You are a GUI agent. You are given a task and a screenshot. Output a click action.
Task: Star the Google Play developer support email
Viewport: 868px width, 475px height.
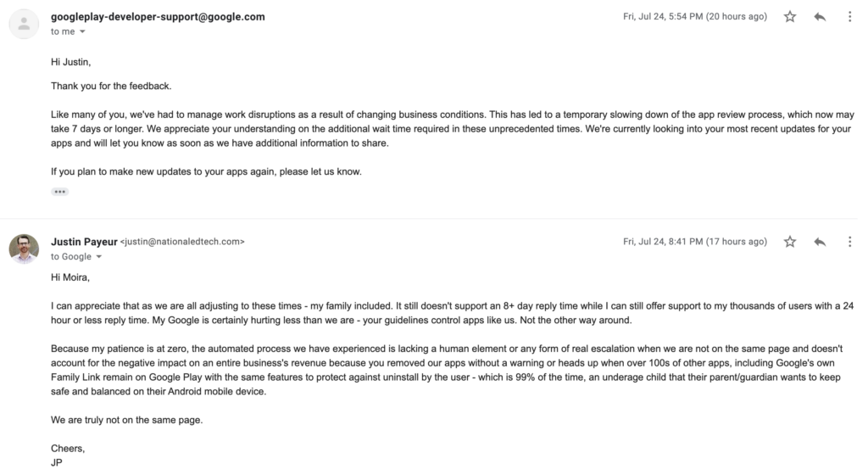(x=790, y=17)
